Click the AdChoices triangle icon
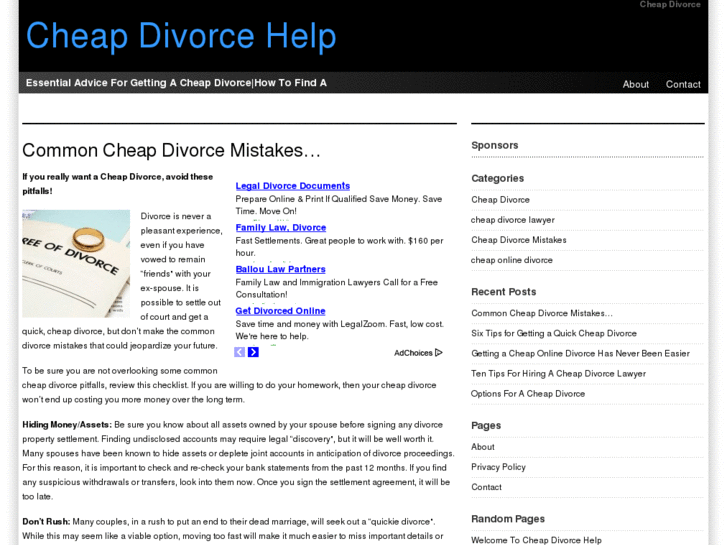This screenshot has height=545, width=727. tap(439, 353)
